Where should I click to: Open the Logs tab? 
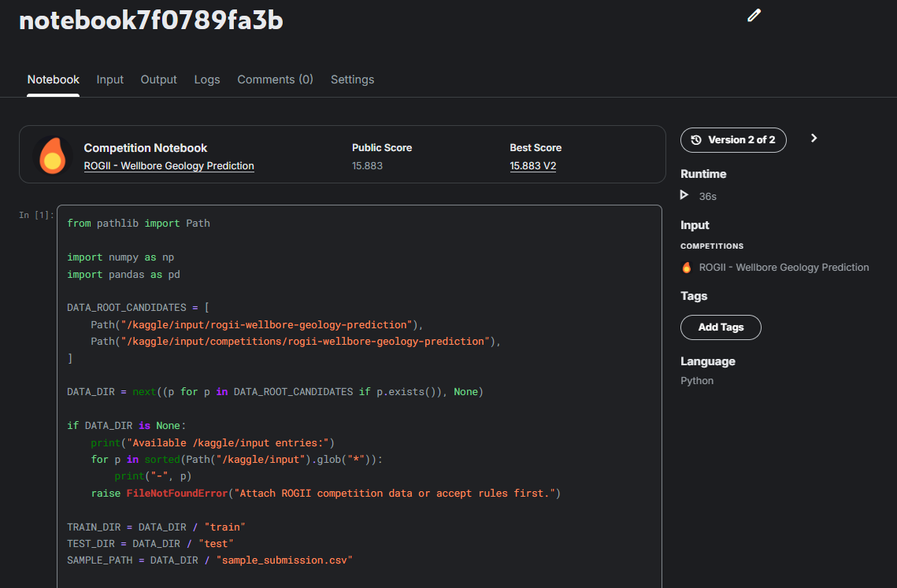(x=207, y=80)
